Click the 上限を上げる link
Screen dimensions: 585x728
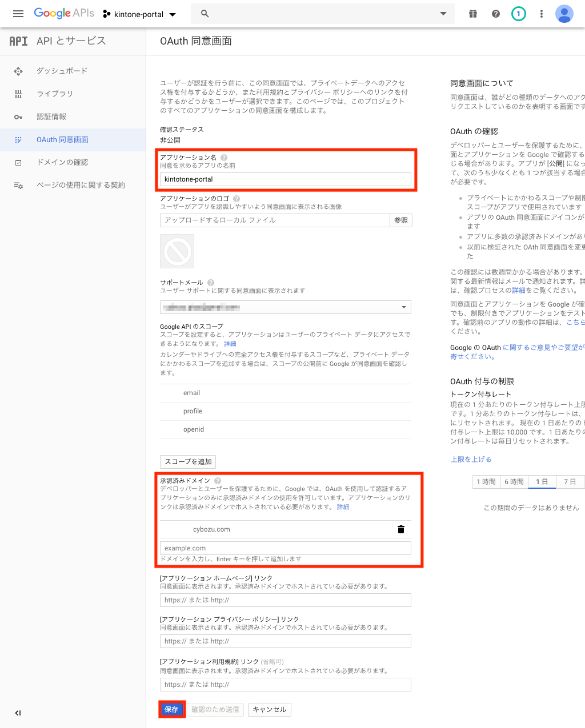coord(471,459)
